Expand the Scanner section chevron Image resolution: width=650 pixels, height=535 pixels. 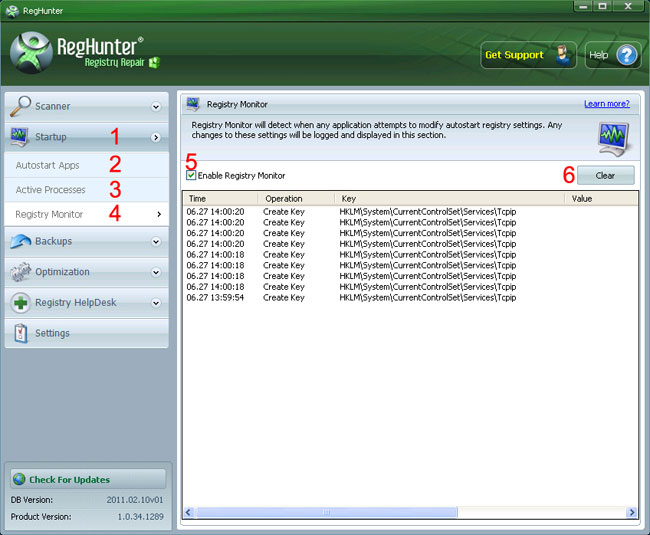(156, 106)
